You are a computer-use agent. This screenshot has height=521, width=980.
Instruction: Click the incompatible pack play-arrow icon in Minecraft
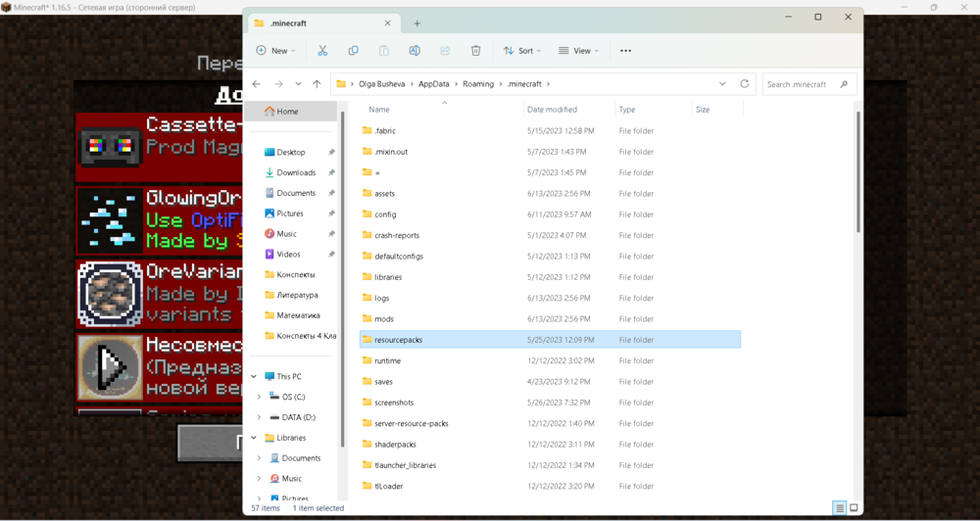111,367
